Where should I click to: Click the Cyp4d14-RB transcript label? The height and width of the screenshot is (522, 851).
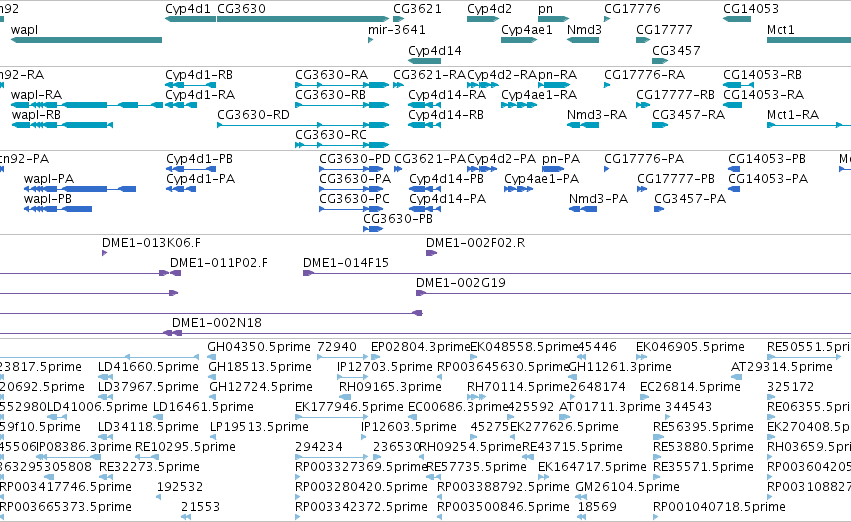(446, 115)
